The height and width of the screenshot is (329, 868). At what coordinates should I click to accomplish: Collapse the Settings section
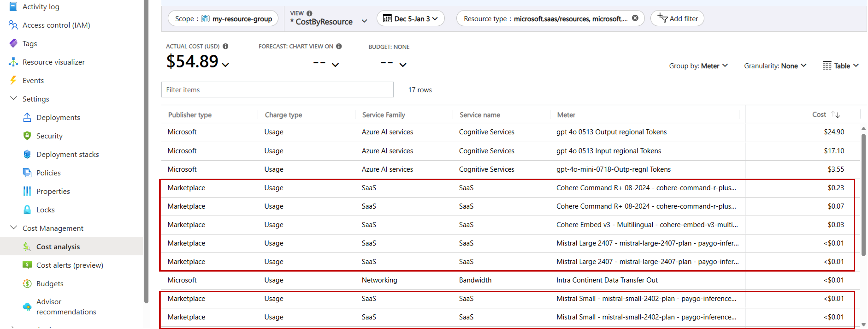click(x=13, y=99)
